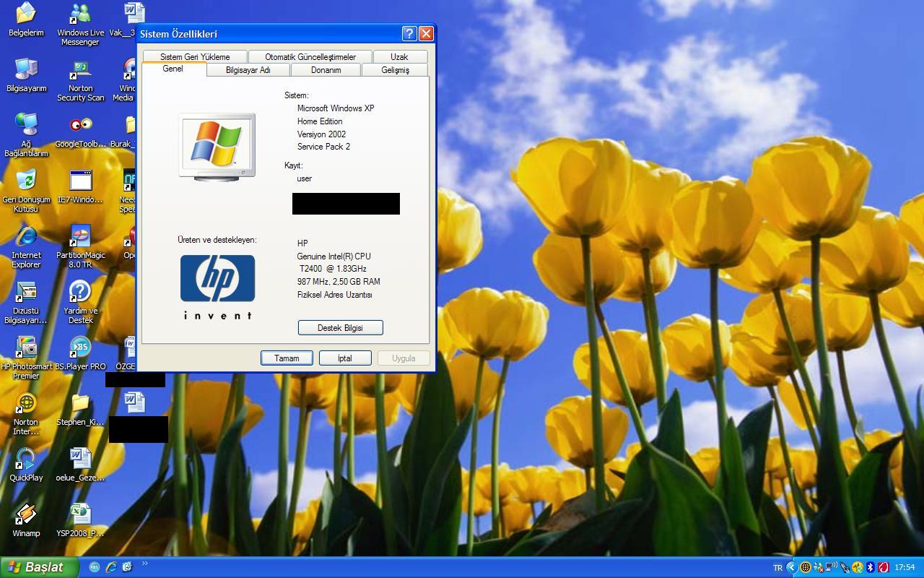
Task: Click the third quick launch icon
Action: (128, 567)
